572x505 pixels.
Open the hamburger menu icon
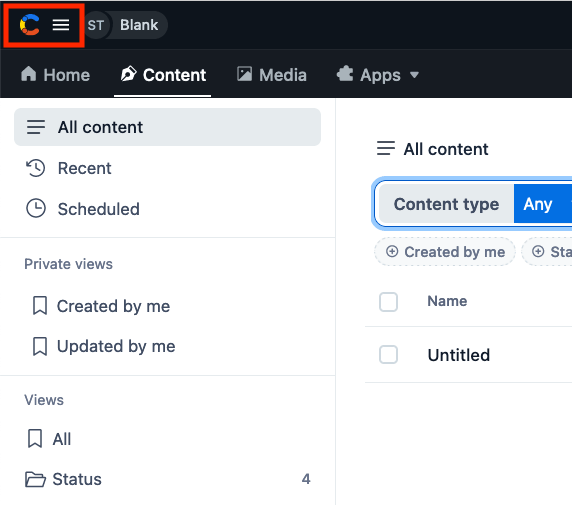point(61,25)
